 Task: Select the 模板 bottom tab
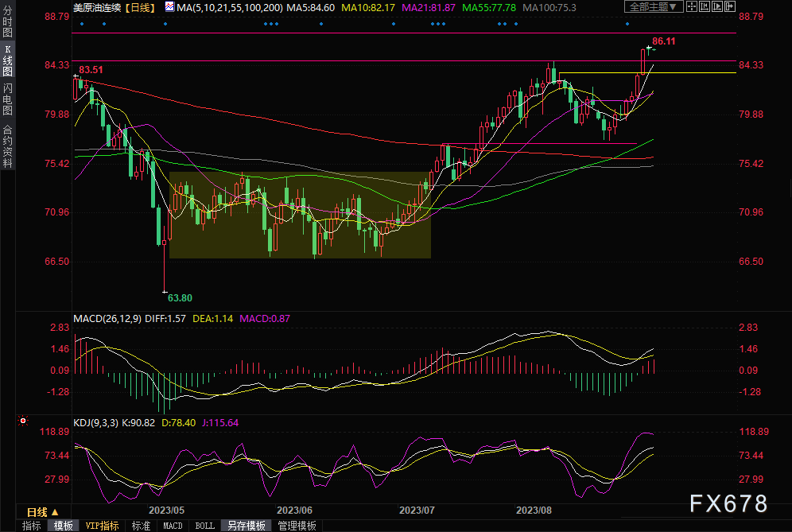pos(64,526)
